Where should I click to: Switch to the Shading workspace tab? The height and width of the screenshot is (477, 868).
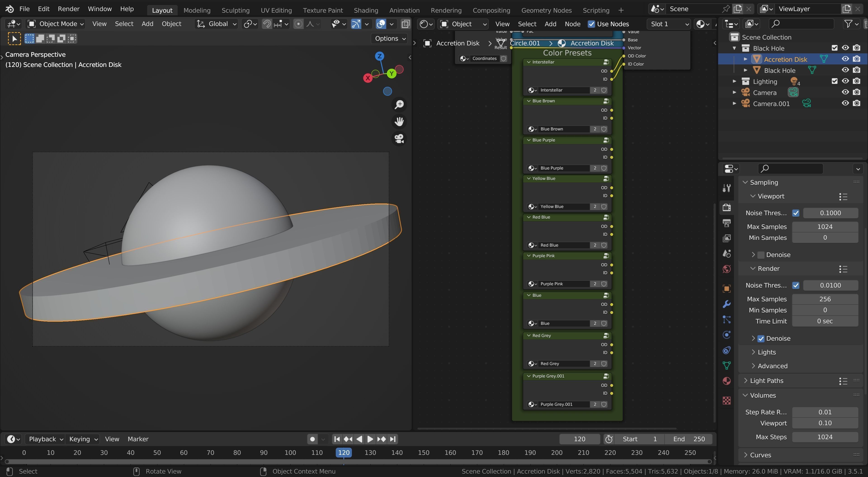[366, 10]
